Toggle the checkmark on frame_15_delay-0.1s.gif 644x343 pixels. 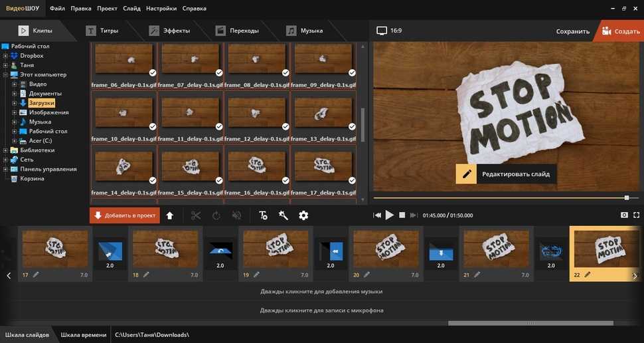pyautogui.click(x=219, y=179)
